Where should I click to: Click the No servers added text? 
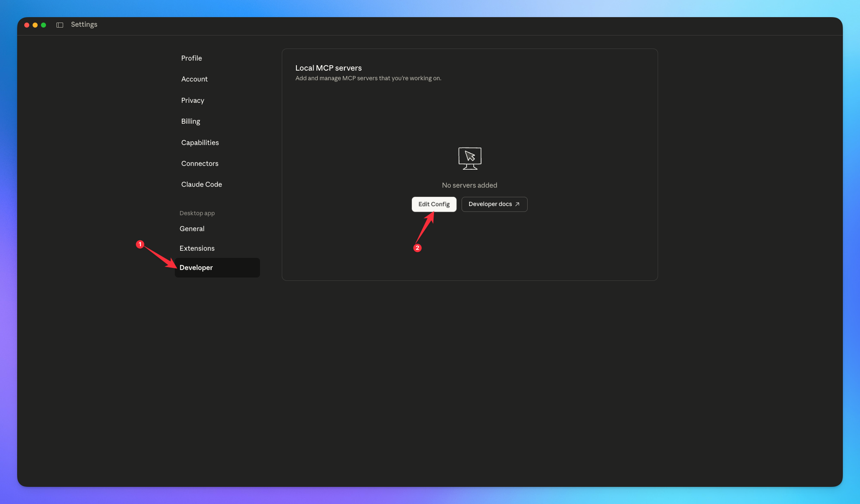(x=470, y=185)
